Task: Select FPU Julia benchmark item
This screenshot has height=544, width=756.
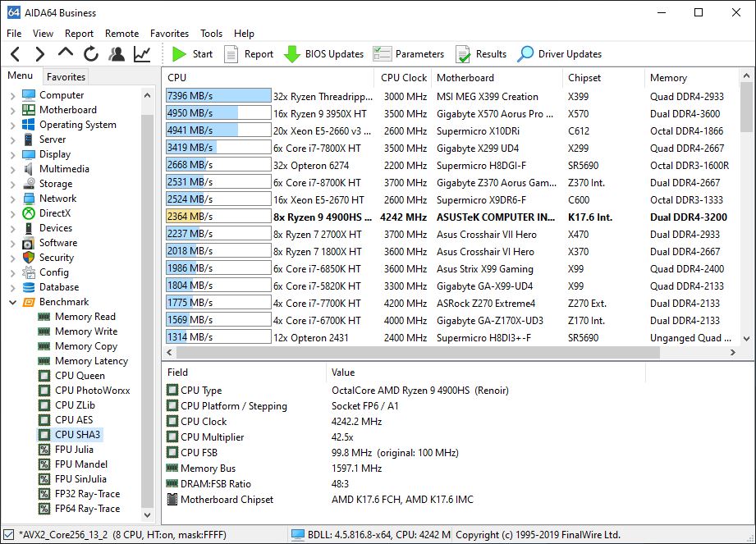Action: click(x=73, y=450)
